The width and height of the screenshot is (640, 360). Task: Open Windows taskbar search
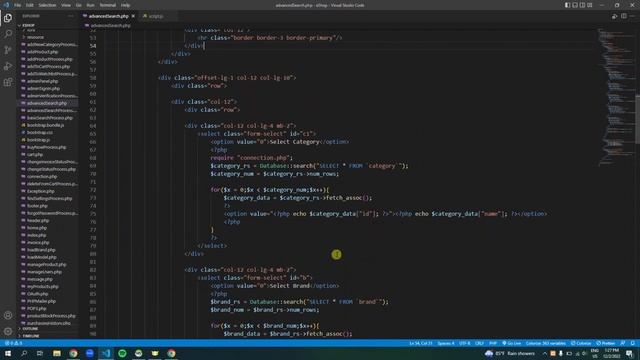pos(24,353)
